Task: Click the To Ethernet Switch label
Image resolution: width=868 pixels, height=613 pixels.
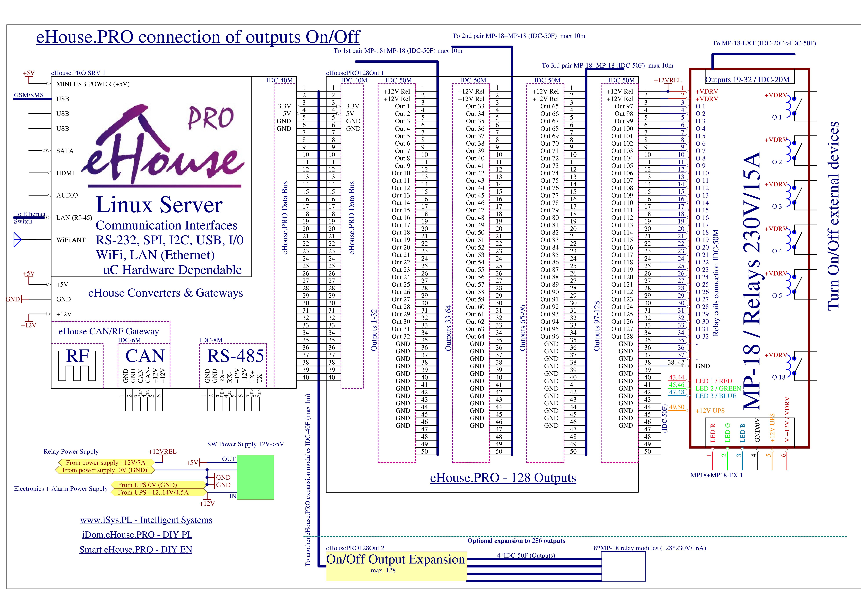Action: (30, 218)
